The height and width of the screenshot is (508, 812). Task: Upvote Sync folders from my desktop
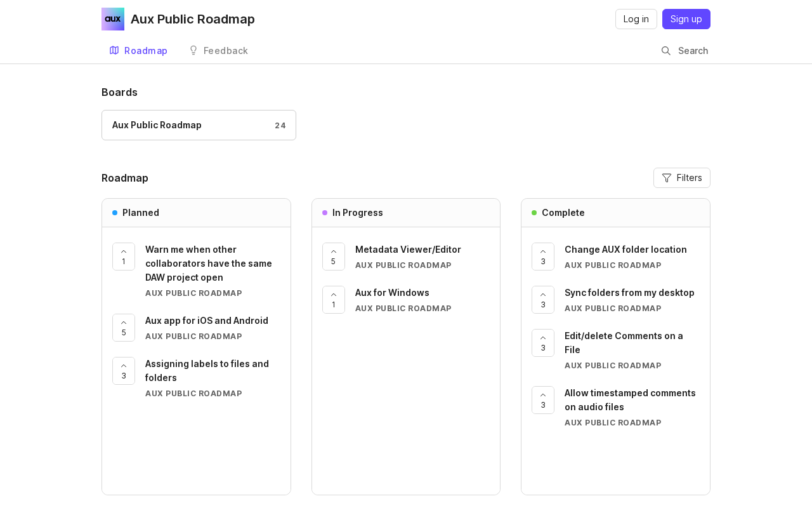pyautogui.click(x=543, y=300)
